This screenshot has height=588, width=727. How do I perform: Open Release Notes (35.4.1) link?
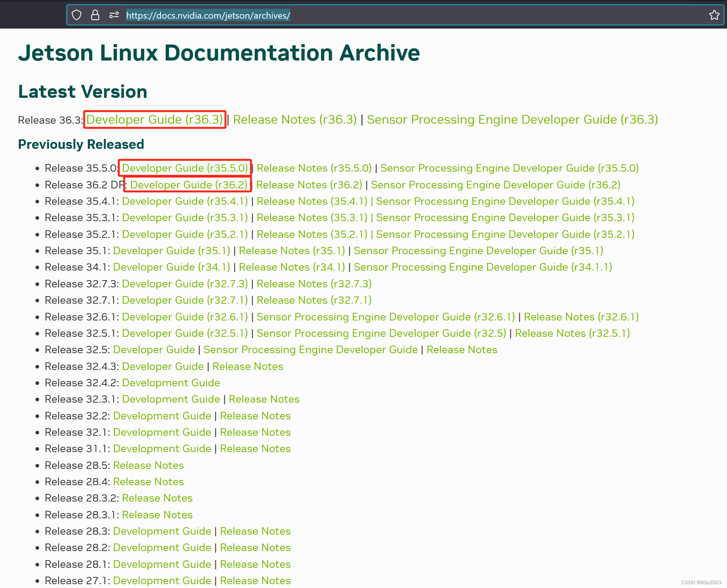312,201
